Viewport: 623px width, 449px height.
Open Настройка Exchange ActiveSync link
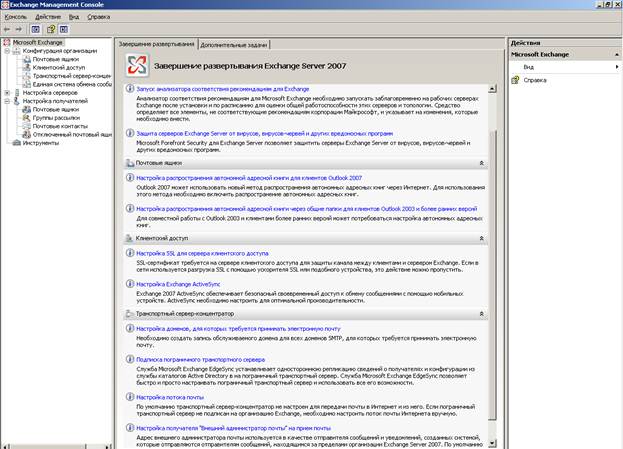[178, 284]
